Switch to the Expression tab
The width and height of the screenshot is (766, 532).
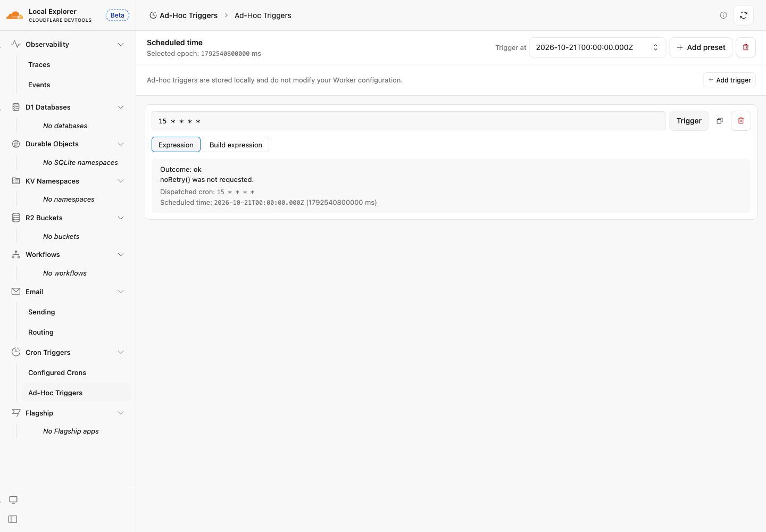[x=176, y=145]
